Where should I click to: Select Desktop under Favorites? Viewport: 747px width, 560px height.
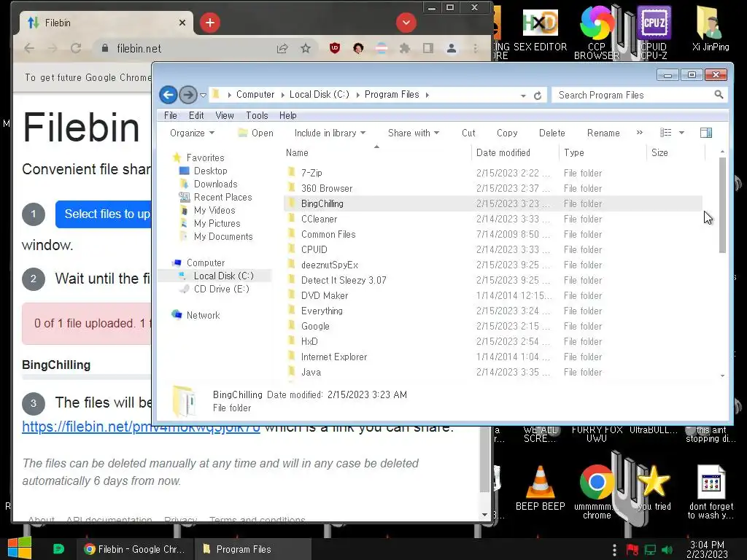tap(204, 171)
